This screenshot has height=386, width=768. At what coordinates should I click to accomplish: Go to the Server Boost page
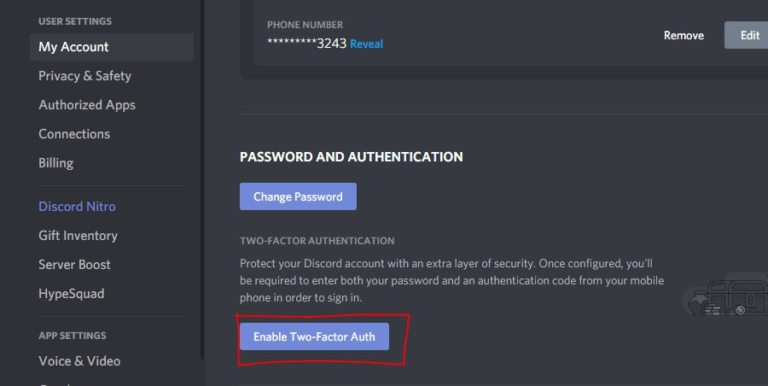74,265
